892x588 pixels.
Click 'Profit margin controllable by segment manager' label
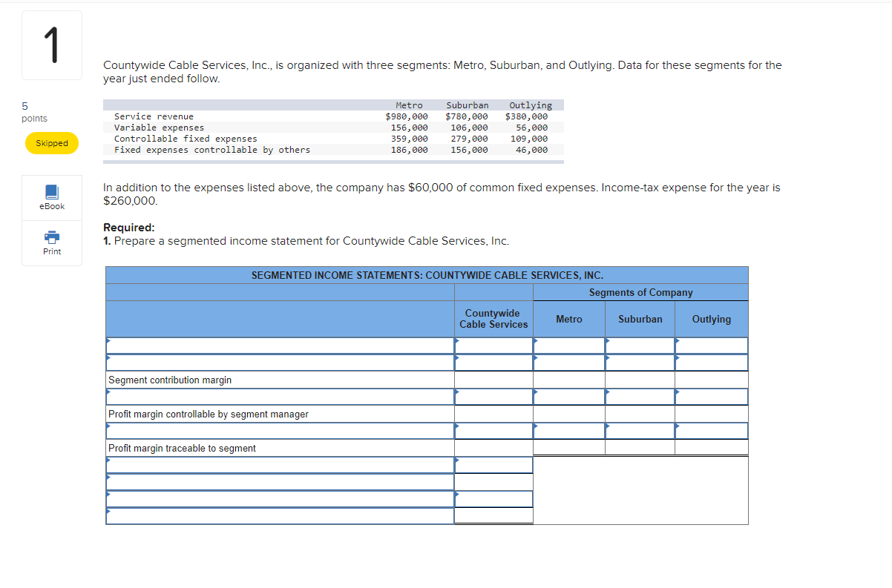coord(209,414)
